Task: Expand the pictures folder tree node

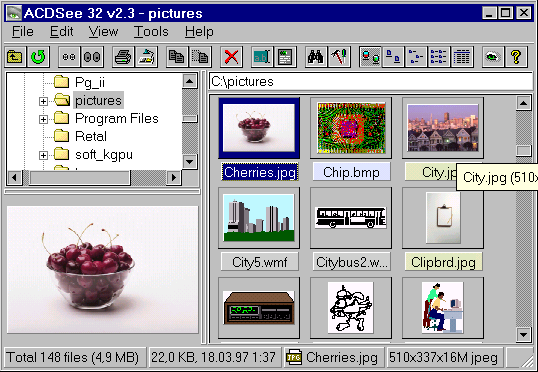Action: click(x=43, y=101)
